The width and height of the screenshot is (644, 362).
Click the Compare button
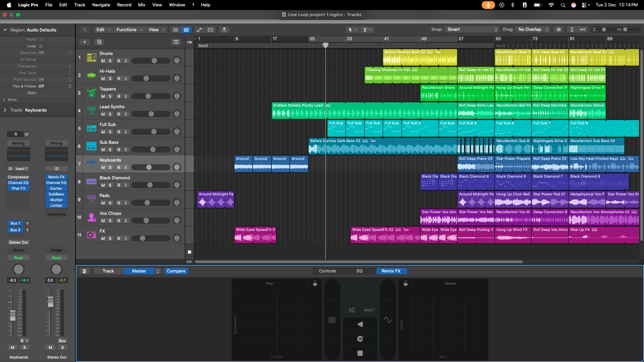[176, 271]
